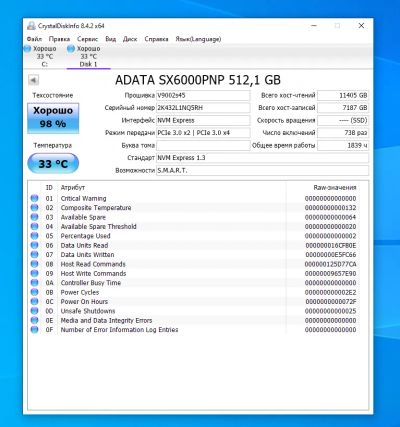
Task: Click the 33 °C temperature button
Action: click(x=53, y=164)
